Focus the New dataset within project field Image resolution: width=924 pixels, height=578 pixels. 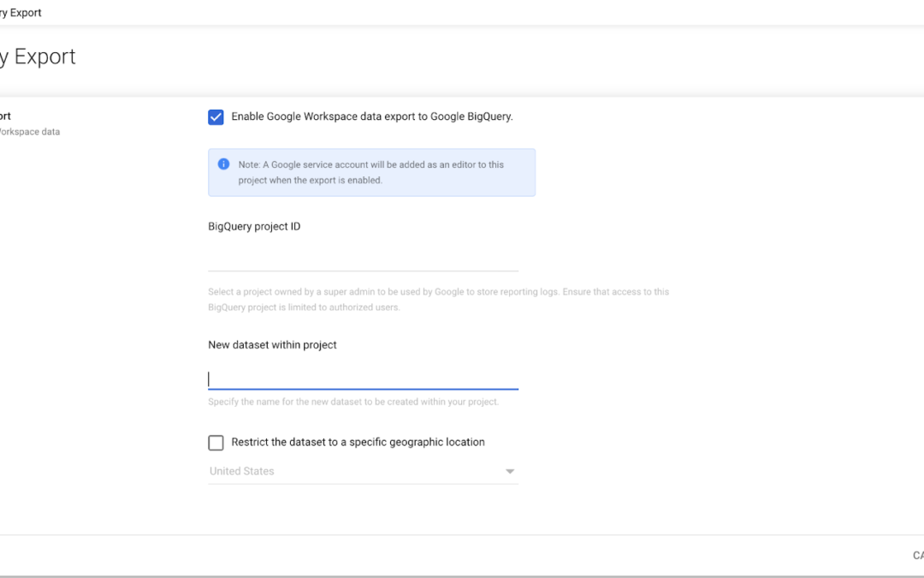pos(363,378)
